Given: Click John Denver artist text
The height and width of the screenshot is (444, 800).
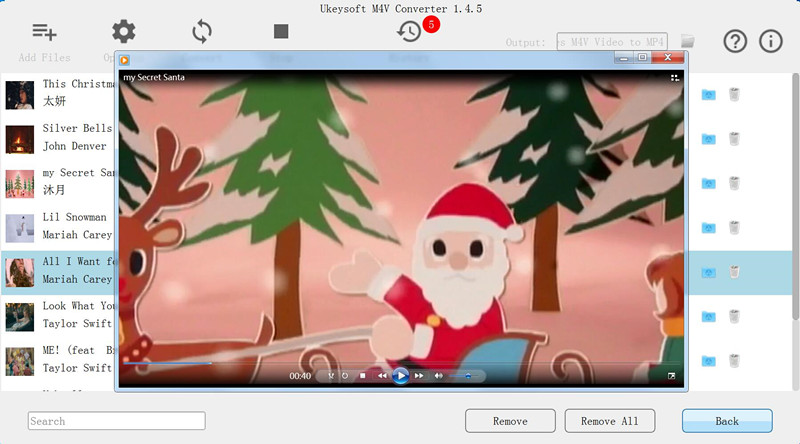Looking at the screenshot, I should coord(74,146).
